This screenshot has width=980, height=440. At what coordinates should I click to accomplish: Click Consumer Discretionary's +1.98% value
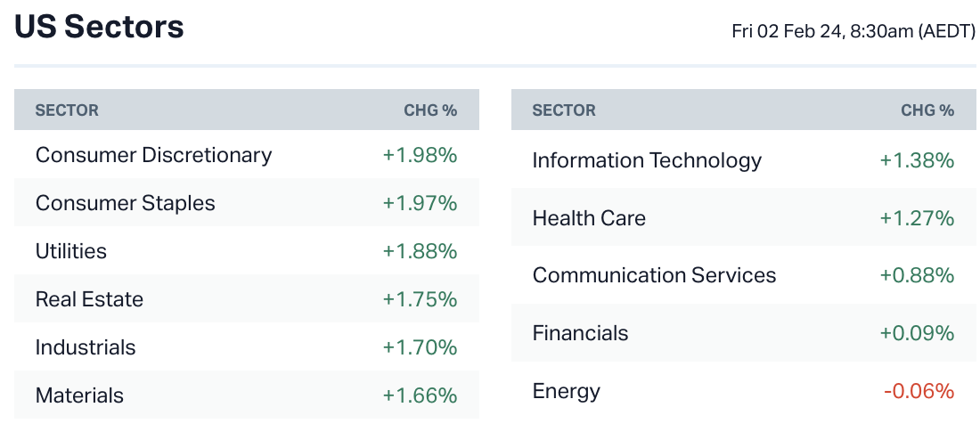420,155
